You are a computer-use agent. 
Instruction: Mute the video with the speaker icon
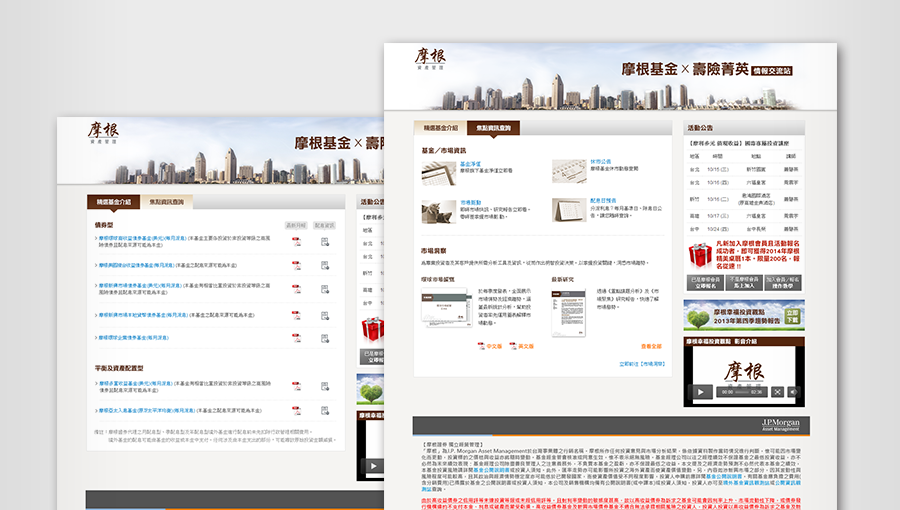click(793, 392)
